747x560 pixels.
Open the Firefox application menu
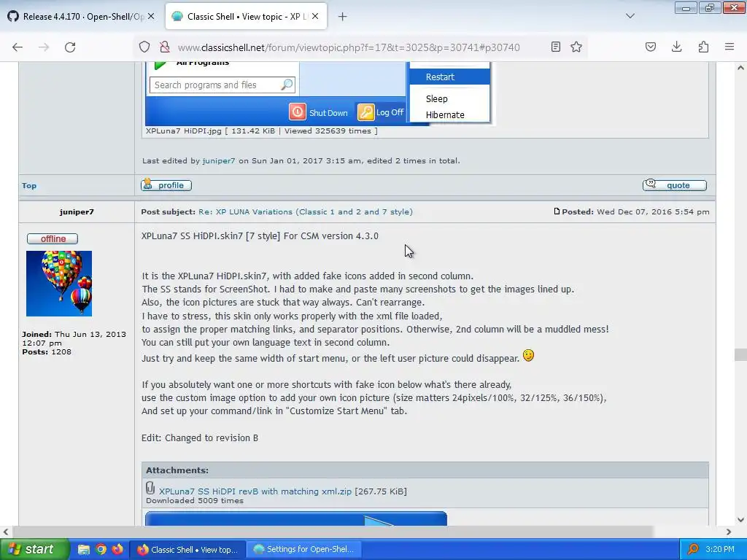pyautogui.click(x=729, y=47)
